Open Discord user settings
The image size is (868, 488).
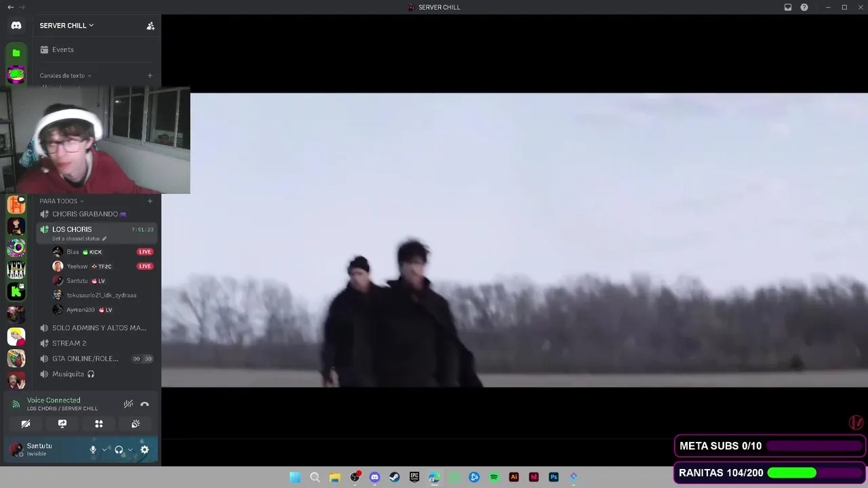click(144, 449)
